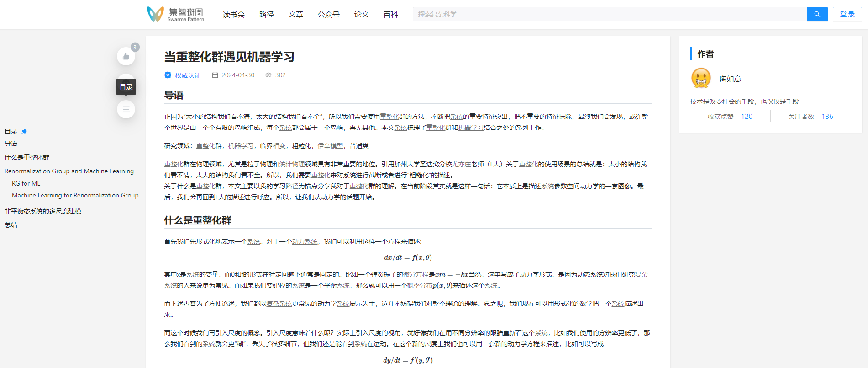The width and height of the screenshot is (868, 368).
Task: Click the thumbs-up like button
Action: (x=126, y=57)
